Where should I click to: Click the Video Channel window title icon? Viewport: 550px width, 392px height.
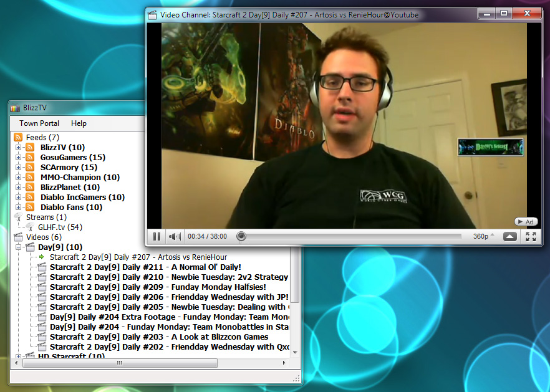coord(152,15)
